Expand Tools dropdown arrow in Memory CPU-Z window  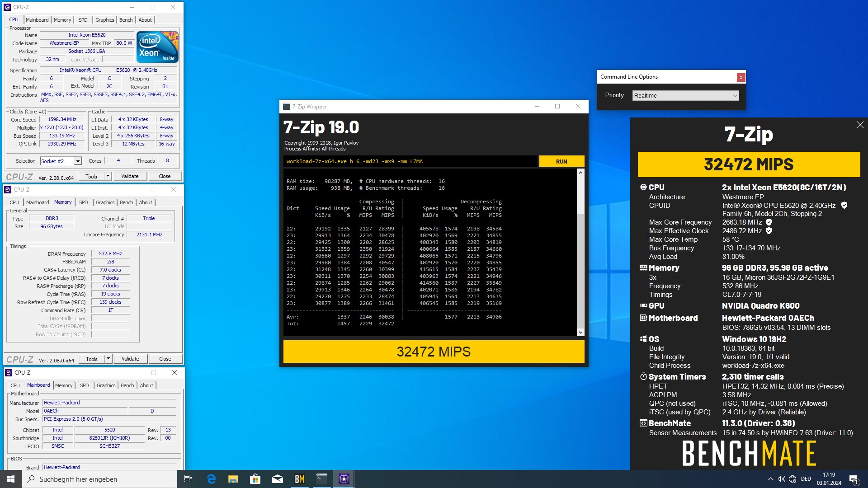pyautogui.click(x=108, y=359)
